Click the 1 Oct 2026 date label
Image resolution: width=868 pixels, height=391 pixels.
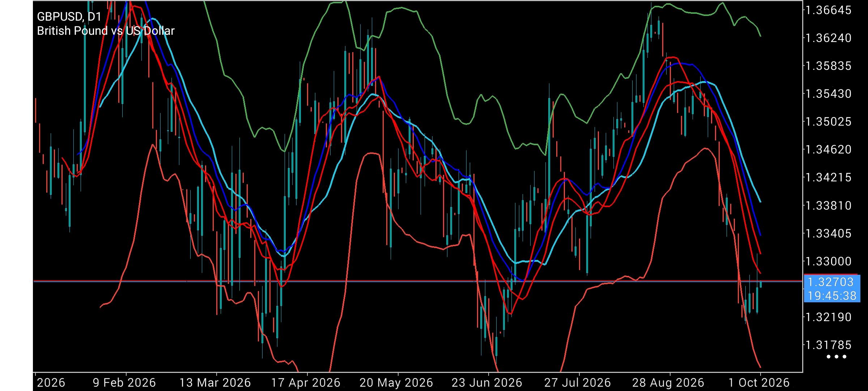pos(758,383)
